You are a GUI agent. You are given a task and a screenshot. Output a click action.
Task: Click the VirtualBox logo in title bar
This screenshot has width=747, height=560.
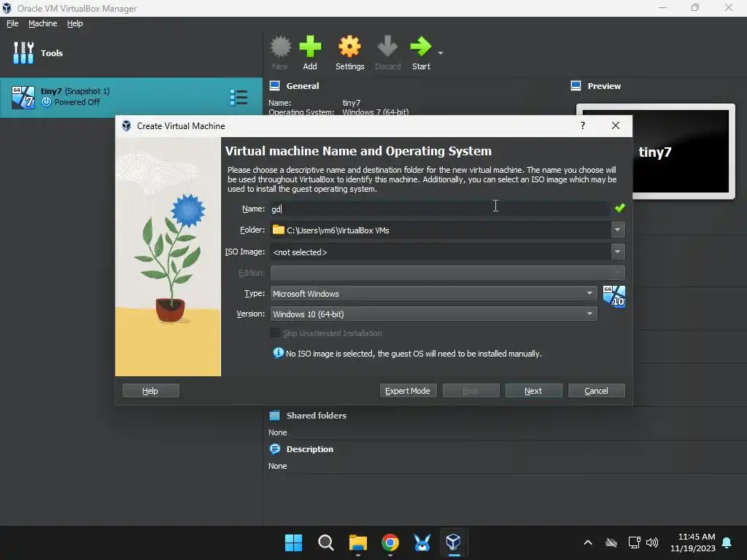[7, 8]
